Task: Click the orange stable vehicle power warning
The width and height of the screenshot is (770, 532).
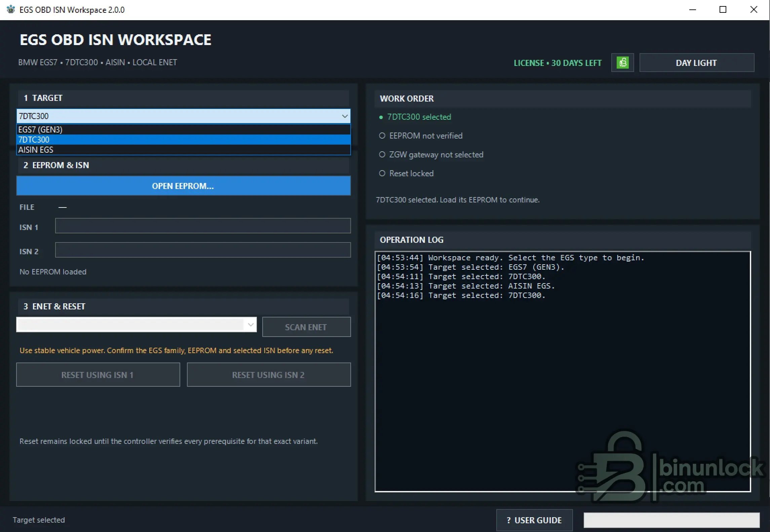Action: (x=176, y=350)
